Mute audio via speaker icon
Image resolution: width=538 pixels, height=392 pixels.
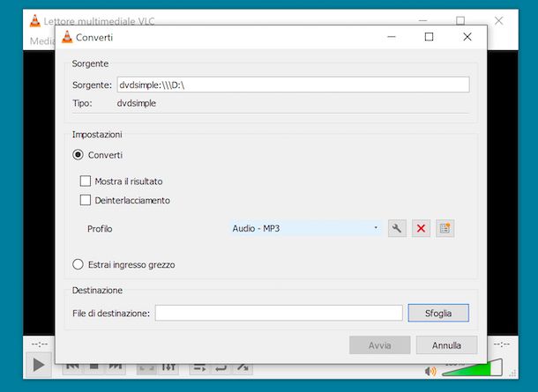(x=430, y=371)
